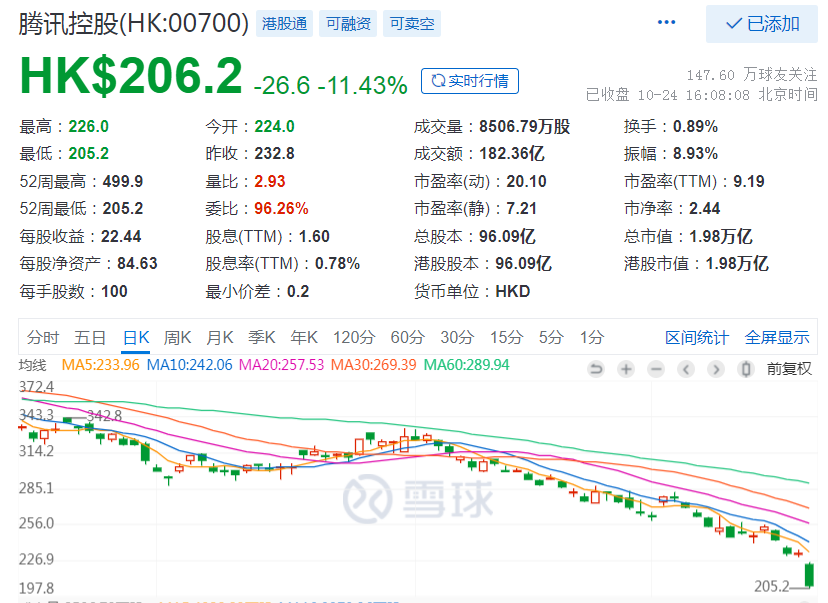
Task: Click the last large green candlestick
Action: pos(808,574)
